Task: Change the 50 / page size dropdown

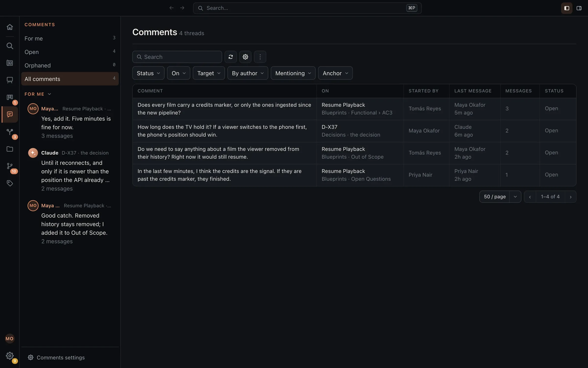Action: 500,197
